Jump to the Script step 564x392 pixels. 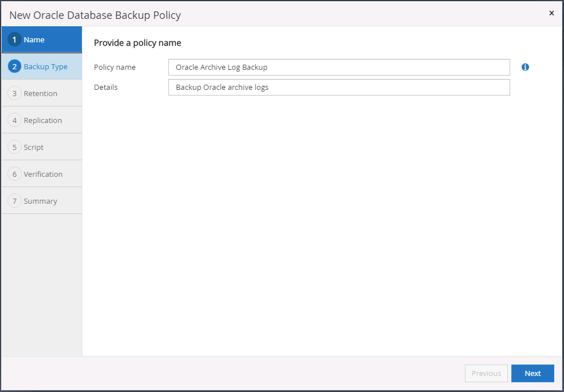34,147
